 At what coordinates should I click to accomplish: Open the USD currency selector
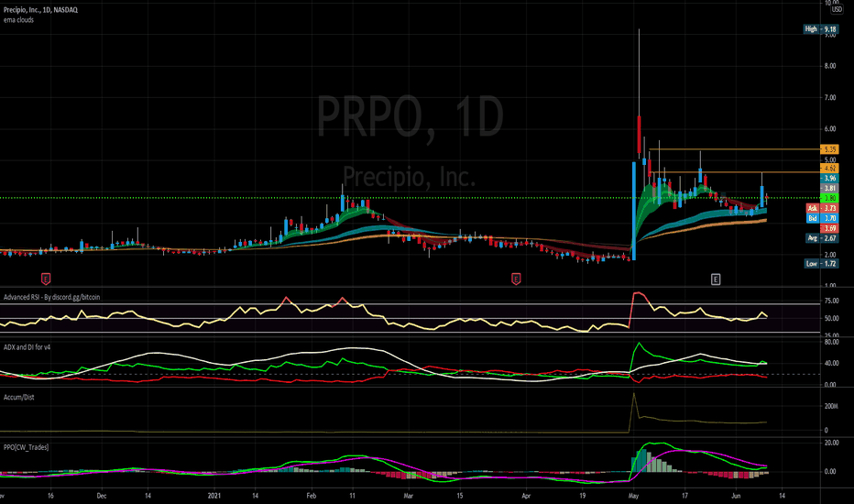[x=837, y=10]
